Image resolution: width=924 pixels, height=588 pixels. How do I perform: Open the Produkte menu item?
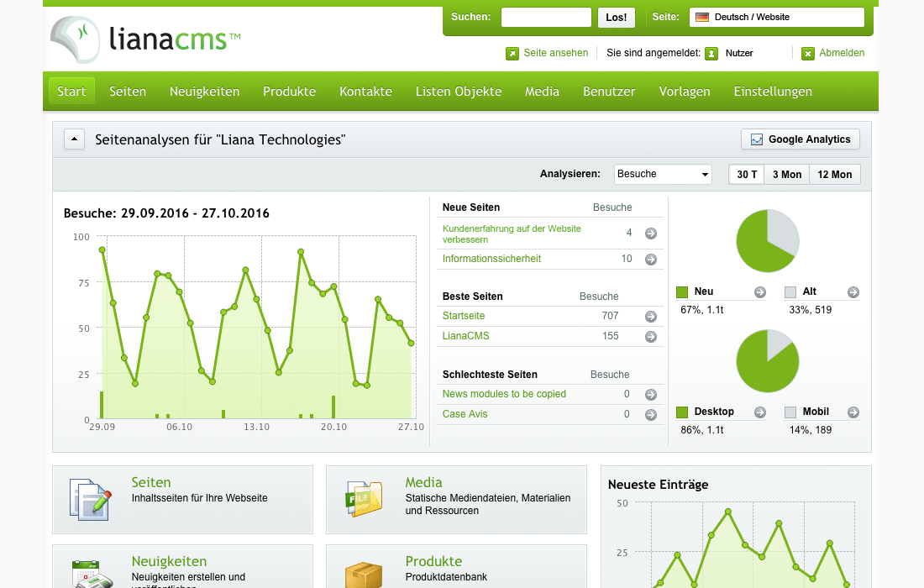click(x=289, y=92)
